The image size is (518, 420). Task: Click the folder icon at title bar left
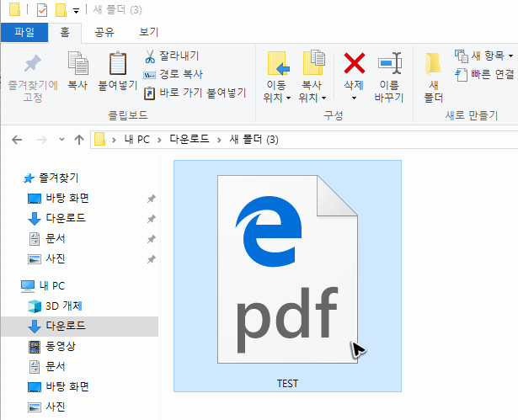pyautogui.click(x=14, y=9)
